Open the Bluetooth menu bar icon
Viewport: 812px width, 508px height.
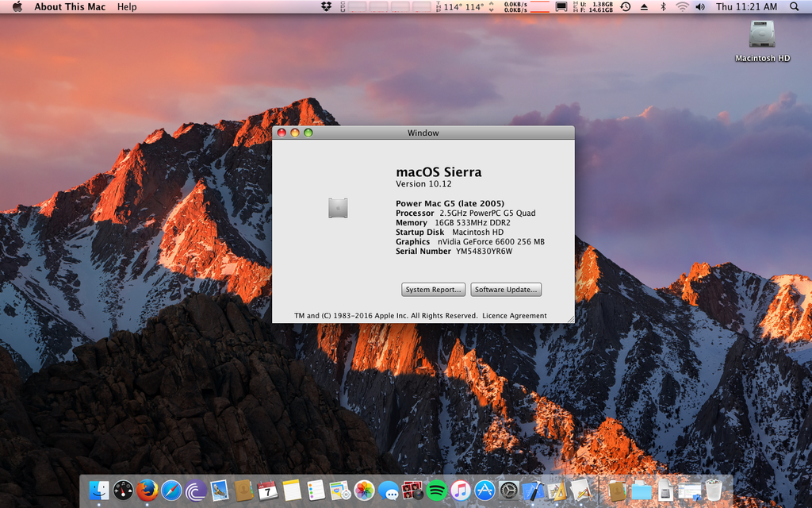(663, 6)
